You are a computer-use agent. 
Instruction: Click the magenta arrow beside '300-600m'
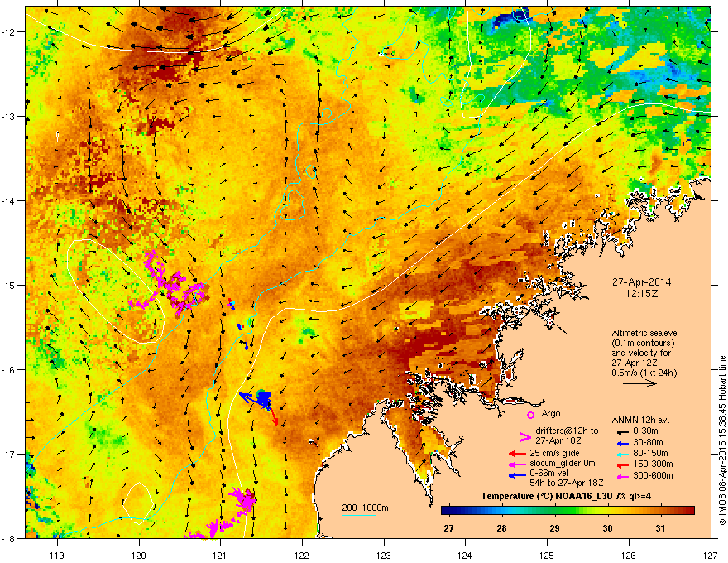[x=622, y=476]
